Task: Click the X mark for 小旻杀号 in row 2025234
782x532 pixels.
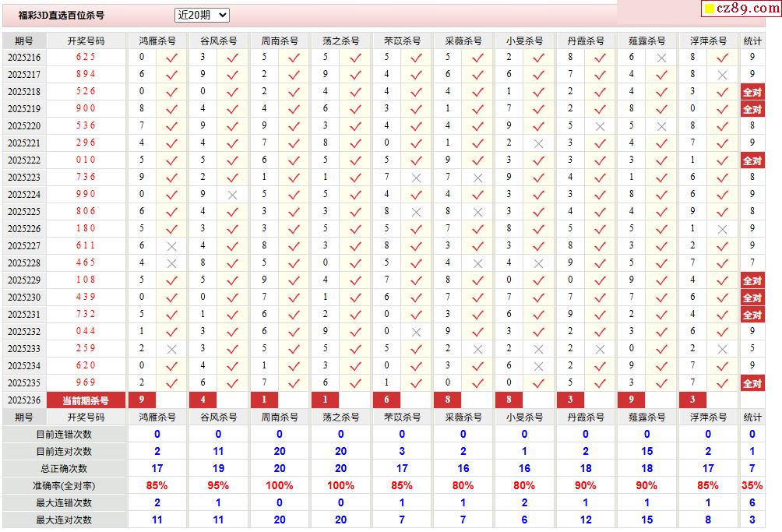Action: [x=539, y=367]
